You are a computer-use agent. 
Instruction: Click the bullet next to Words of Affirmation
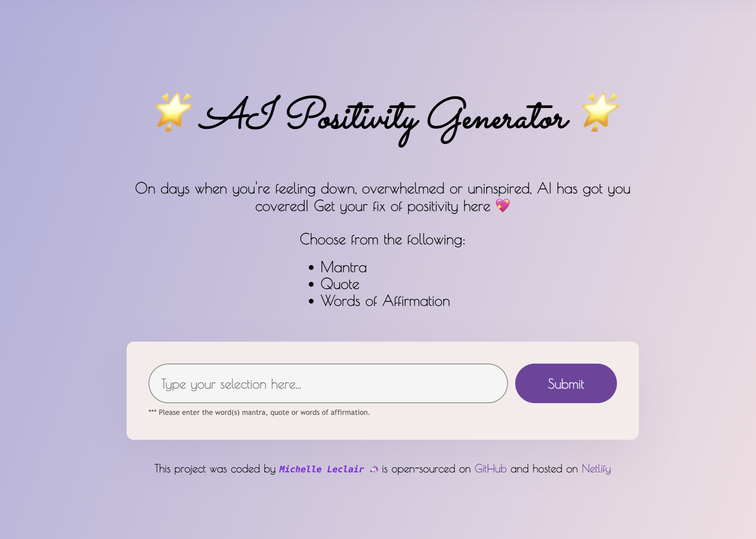pos(311,301)
